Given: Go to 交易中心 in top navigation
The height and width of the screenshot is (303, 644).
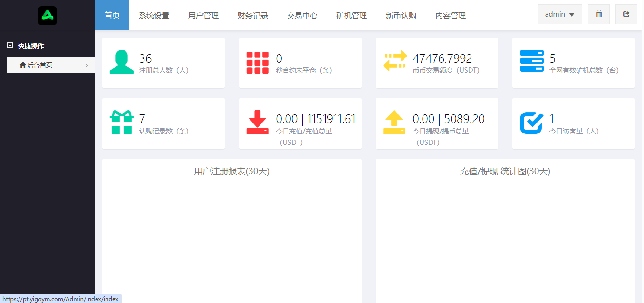Looking at the screenshot, I should point(302,16).
